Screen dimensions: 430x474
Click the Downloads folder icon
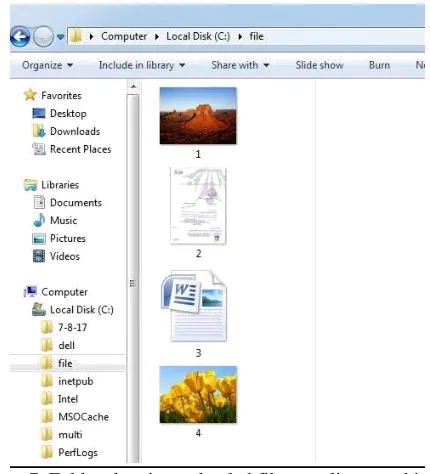pos(39,131)
